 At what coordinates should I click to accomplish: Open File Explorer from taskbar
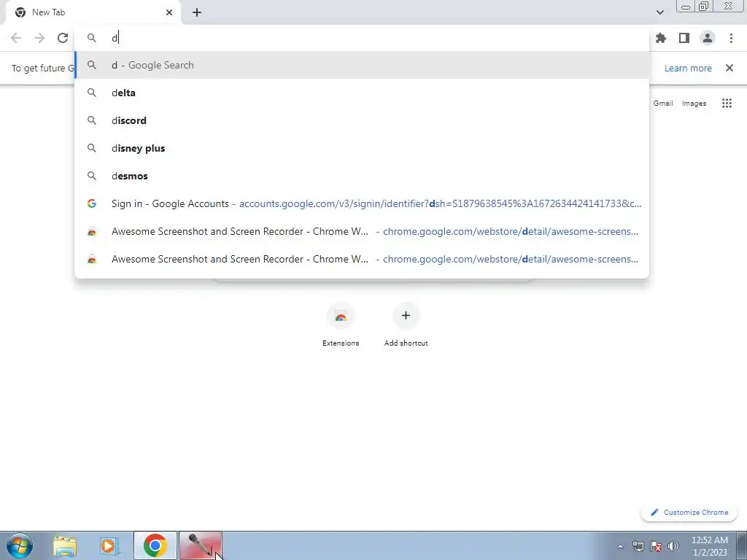[x=65, y=545]
